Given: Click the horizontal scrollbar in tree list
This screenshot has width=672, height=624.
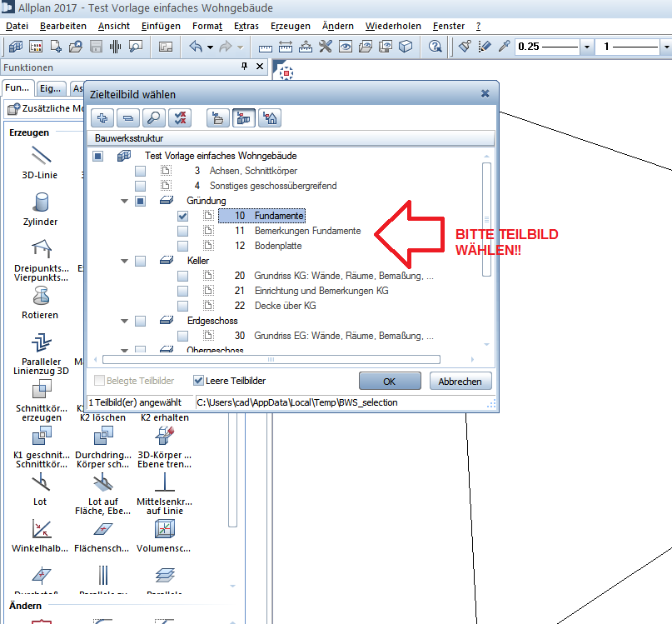Looking at the screenshot, I should [271, 360].
